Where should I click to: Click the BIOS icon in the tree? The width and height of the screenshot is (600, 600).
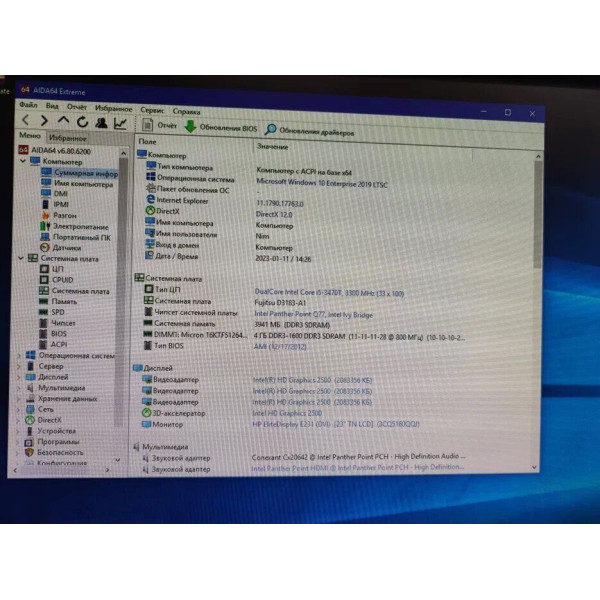pos(44,334)
